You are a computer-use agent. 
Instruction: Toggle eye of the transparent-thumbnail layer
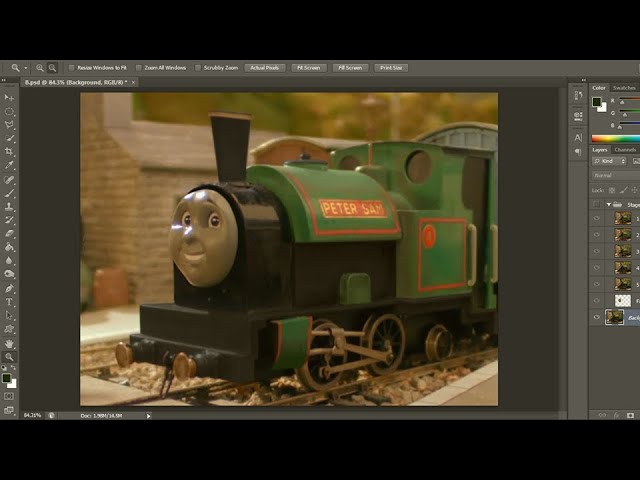click(x=596, y=300)
